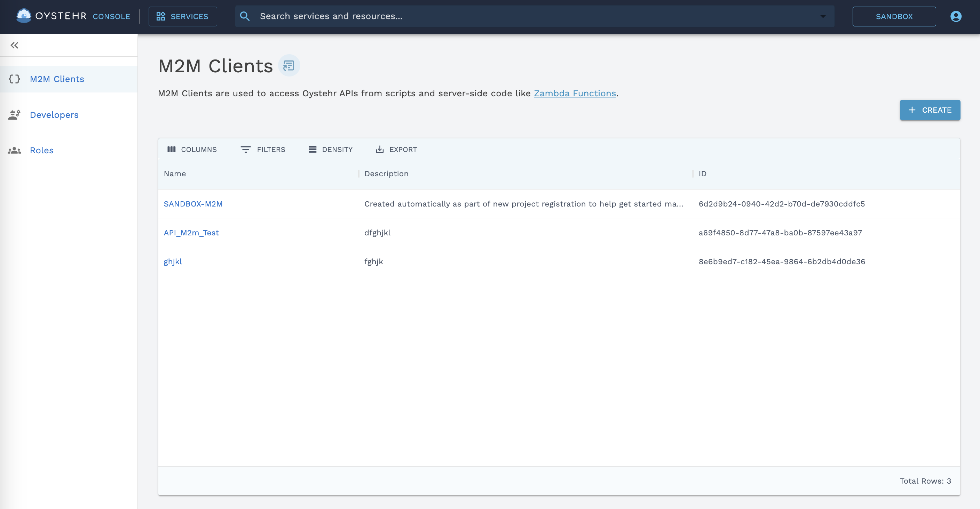This screenshot has width=980, height=509.
Task: Click the COLUMNS icon in the table toolbar
Action: click(172, 150)
